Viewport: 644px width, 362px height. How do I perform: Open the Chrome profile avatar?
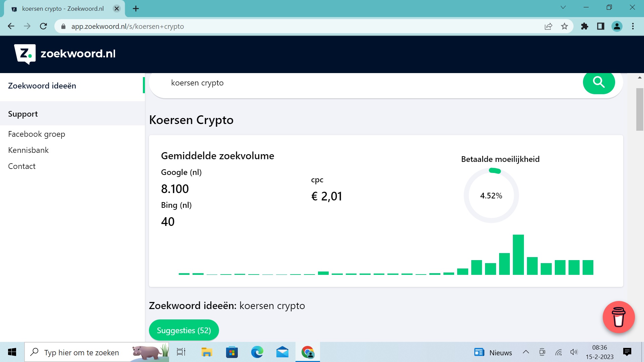617,26
